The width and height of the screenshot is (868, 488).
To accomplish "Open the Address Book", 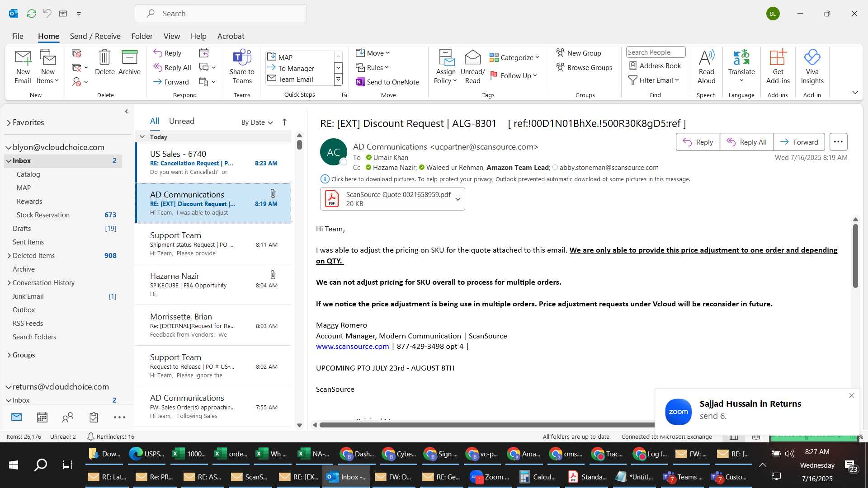I will 655,66.
